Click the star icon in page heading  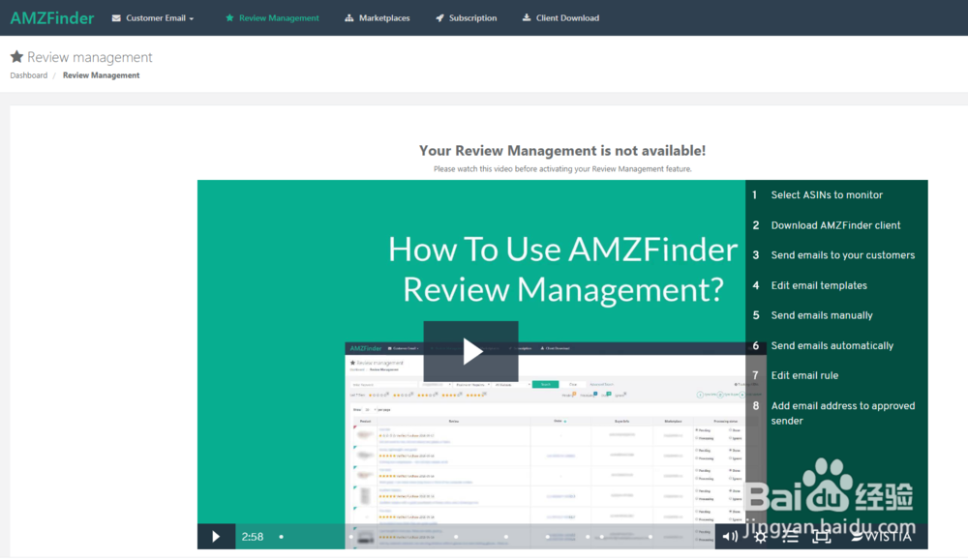pos(16,57)
